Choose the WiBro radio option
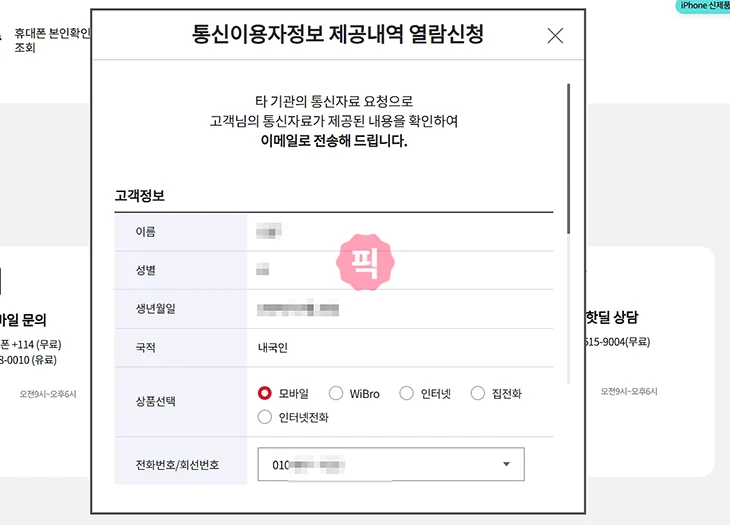Screen dimensions: 730x525 coord(336,393)
